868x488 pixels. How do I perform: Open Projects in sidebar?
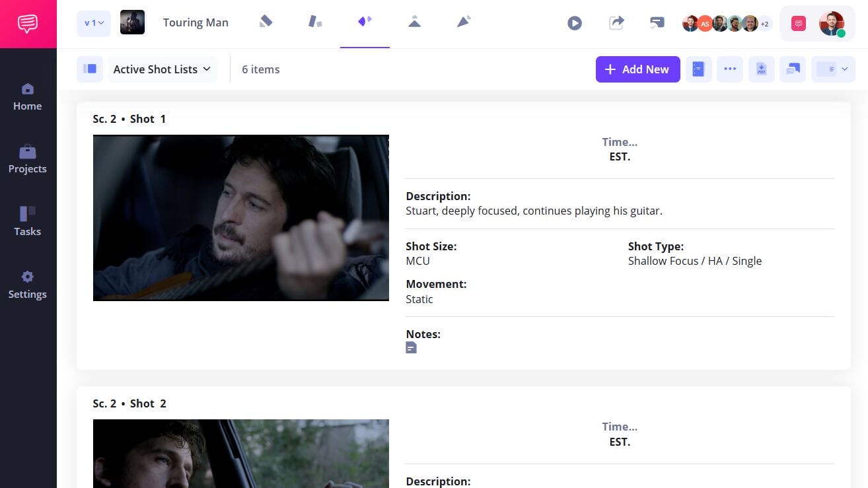coord(28,160)
